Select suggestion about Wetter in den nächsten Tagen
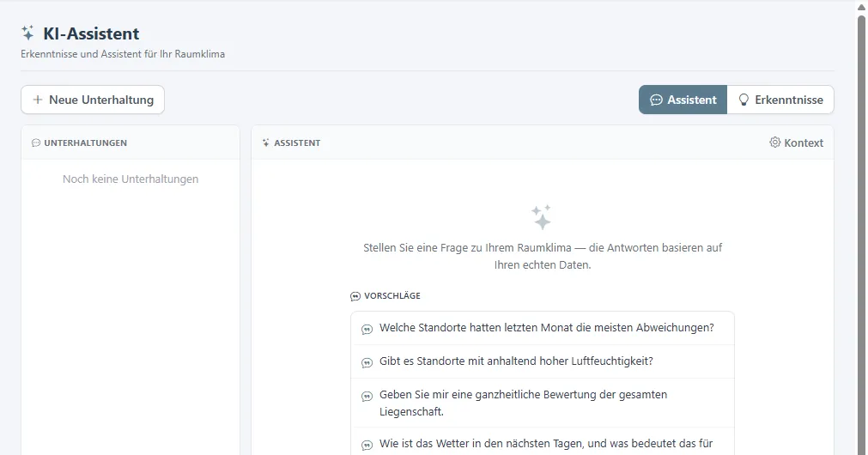Screen dimensions: 868x455 [x=543, y=443]
